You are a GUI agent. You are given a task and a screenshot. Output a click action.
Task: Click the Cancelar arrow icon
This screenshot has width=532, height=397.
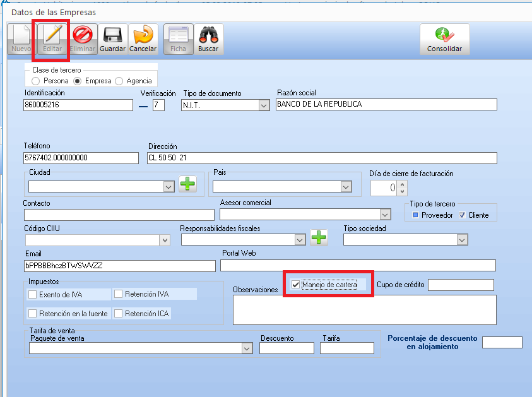coord(143,39)
